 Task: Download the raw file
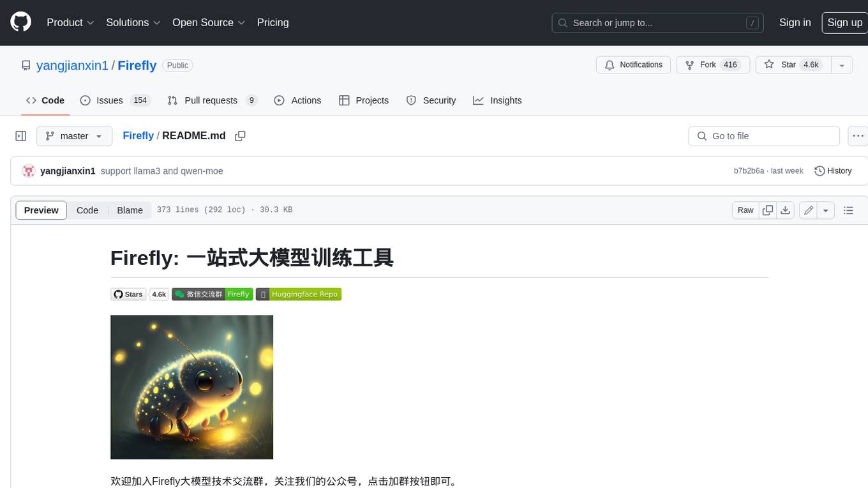[786, 210]
